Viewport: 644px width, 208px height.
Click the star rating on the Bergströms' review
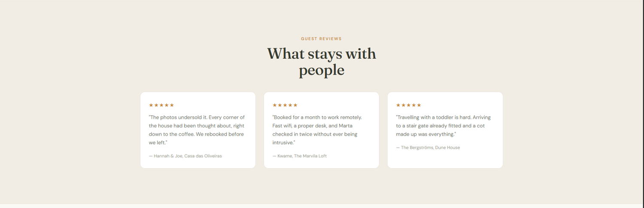[x=409, y=105]
